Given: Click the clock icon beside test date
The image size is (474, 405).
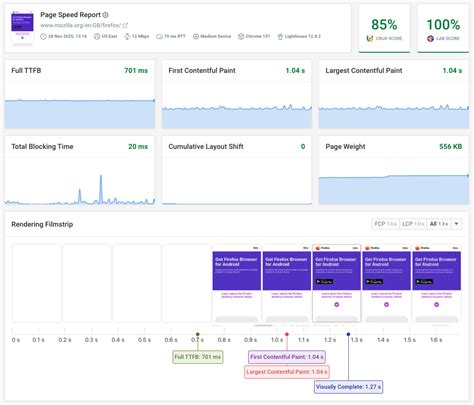Looking at the screenshot, I should [43, 36].
